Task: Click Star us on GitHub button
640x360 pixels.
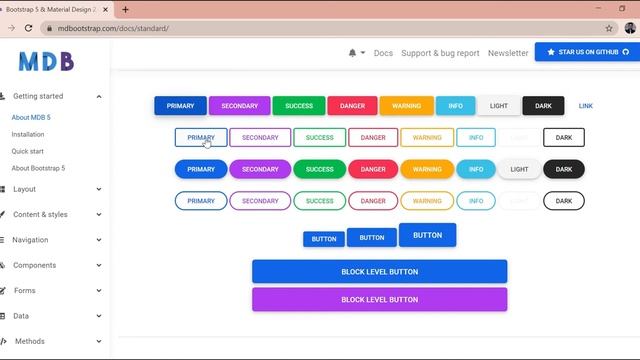Action: (x=588, y=52)
